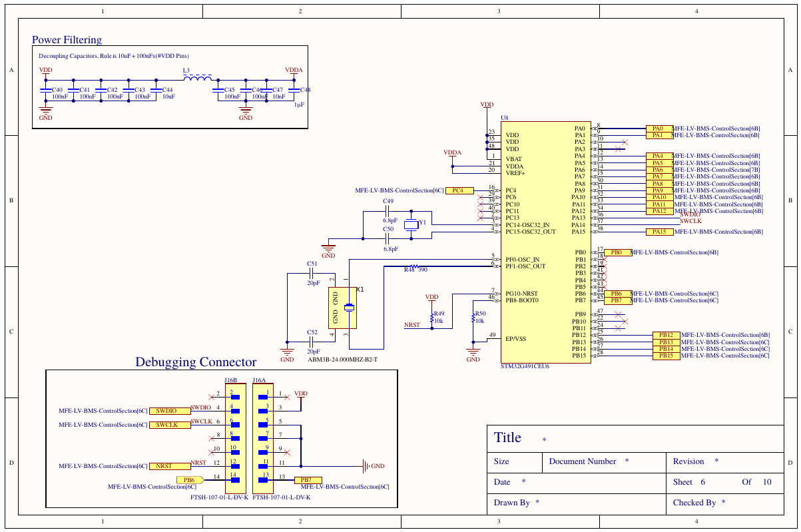Click the PC15-OSC32_OUT pin label on U8

tap(530, 232)
